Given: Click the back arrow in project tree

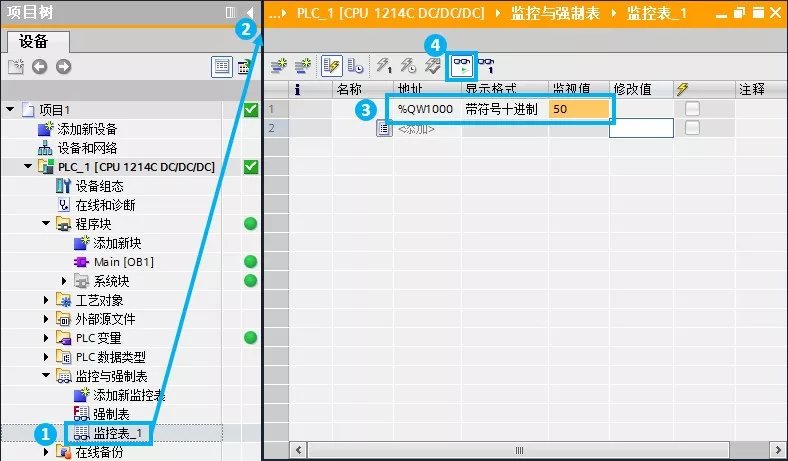Looking at the screenshot, I should 40,67.
